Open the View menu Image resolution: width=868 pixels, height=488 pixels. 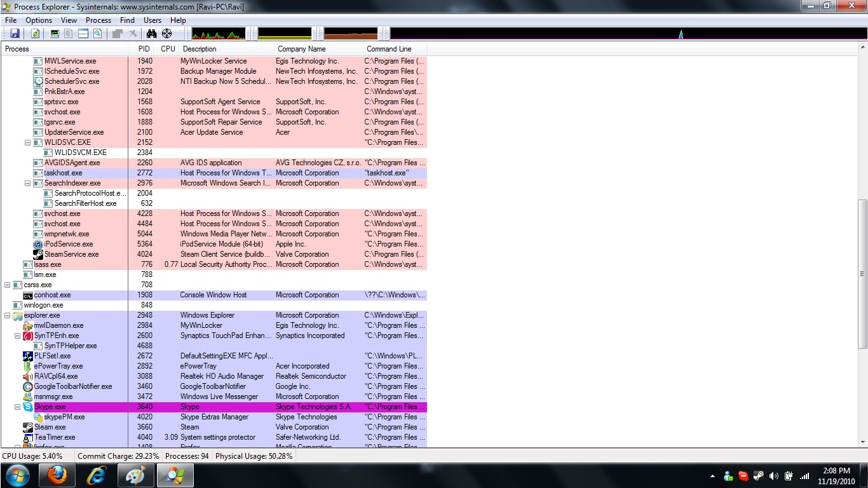pos(69,20)
